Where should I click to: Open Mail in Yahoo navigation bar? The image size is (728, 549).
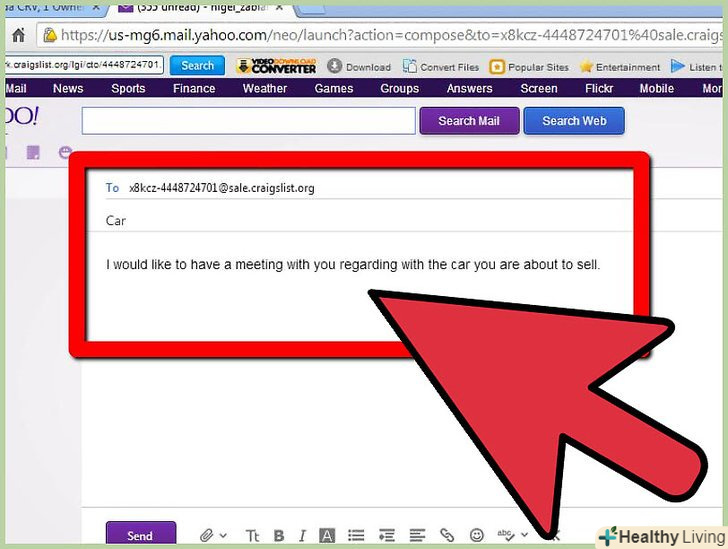coord(16,88)
